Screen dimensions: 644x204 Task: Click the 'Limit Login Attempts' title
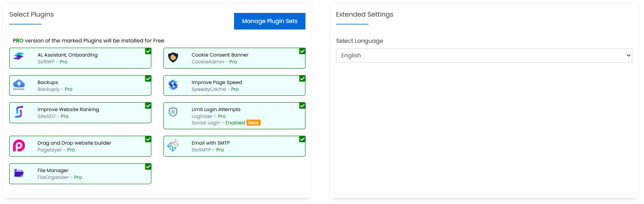point(216,109)
